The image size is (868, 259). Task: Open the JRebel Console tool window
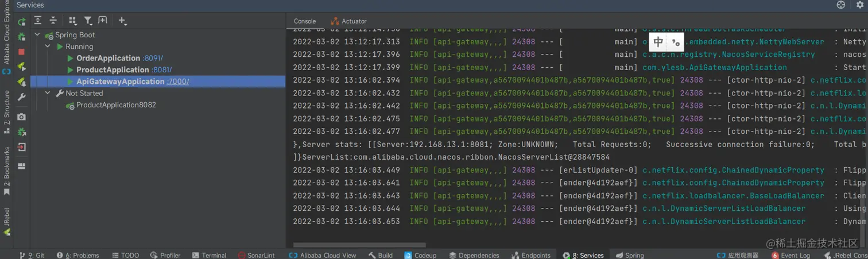click(845, 255)
